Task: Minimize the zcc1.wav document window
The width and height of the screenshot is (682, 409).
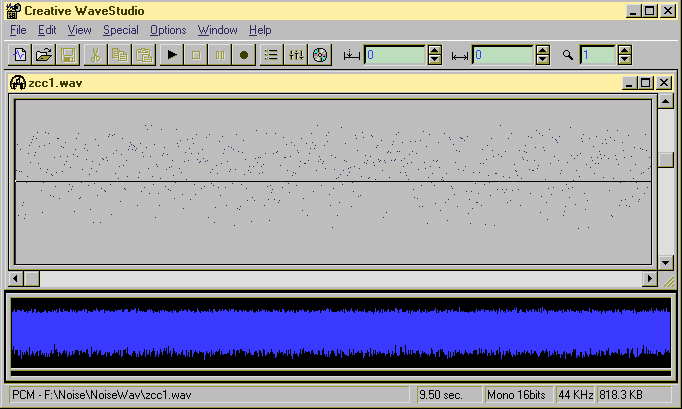Action: 629,83
